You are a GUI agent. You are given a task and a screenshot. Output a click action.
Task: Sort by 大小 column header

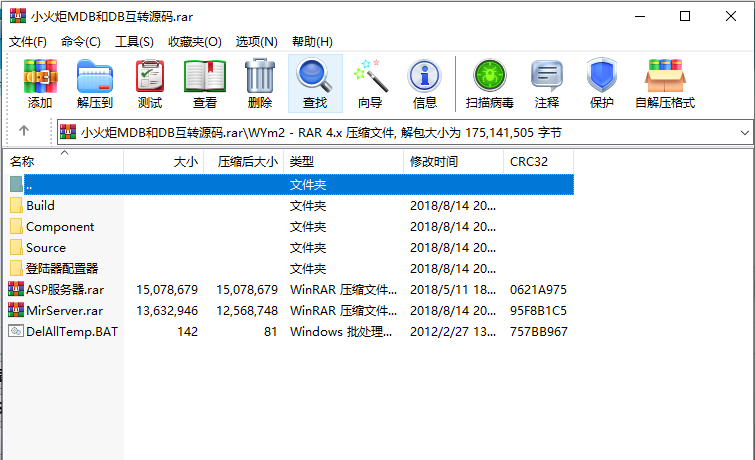(x=164, y=162)
